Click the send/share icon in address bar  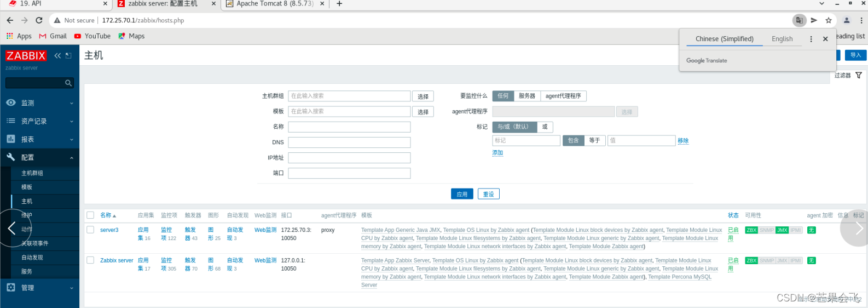[x=814, y=20]
